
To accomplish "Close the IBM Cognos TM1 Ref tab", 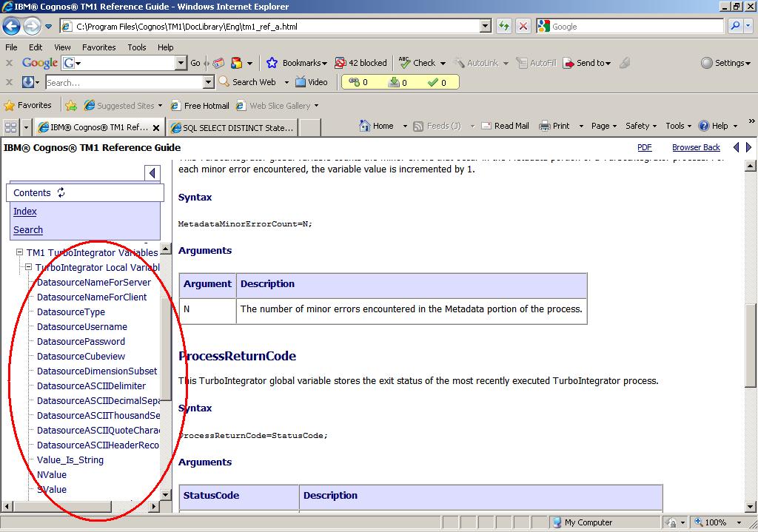I will [156, 128].
